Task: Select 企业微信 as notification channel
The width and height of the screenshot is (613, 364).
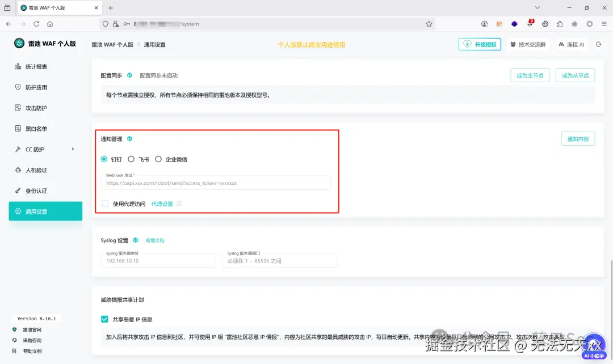Action: [x=159, y=159]
